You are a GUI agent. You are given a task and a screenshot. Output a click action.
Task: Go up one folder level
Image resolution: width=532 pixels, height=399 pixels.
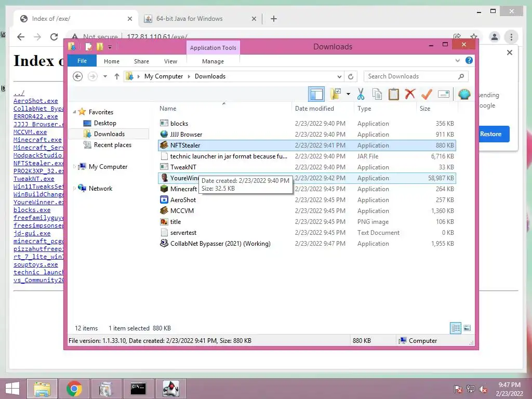click(117, 76)
